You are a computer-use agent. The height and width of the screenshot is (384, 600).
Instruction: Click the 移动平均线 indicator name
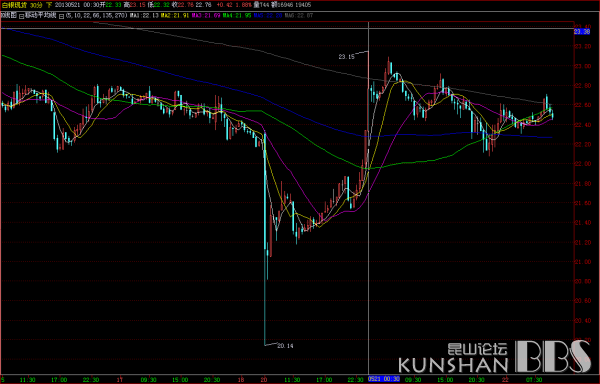[41, 15]
